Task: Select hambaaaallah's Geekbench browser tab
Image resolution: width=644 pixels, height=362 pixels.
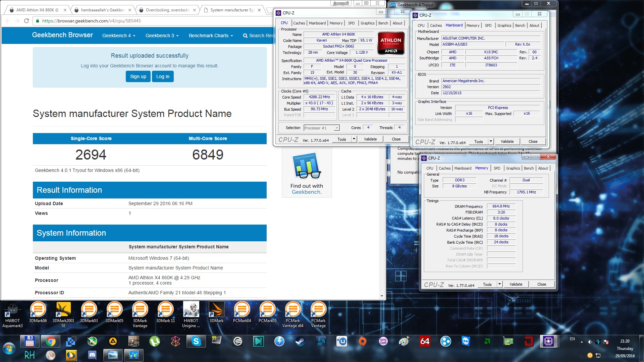Action: click(103, 10)
